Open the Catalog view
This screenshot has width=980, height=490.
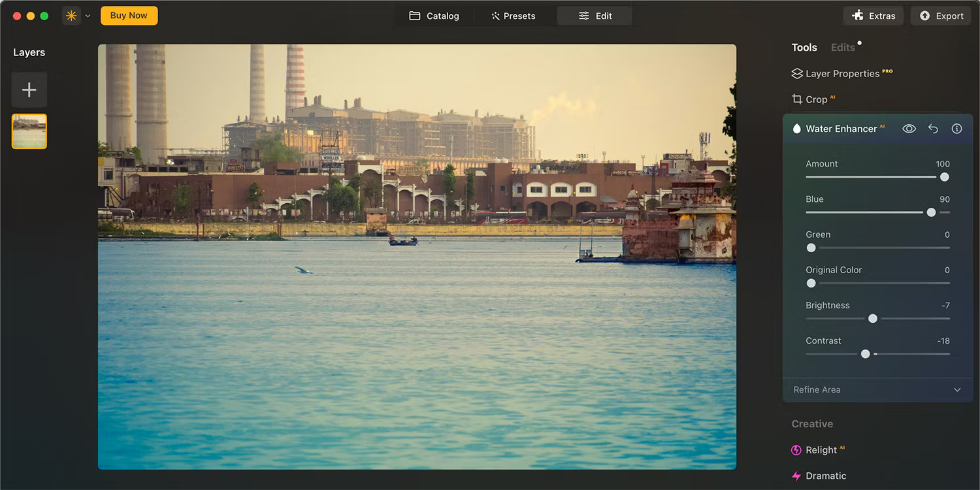(434, 15)
